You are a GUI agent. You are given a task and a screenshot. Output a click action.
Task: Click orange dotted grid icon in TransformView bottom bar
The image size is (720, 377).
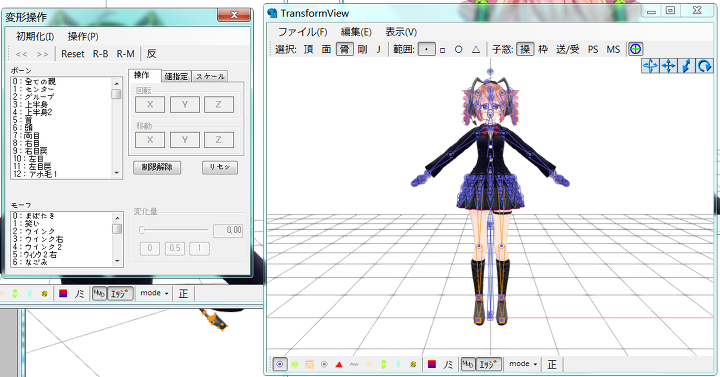(309, 364)
